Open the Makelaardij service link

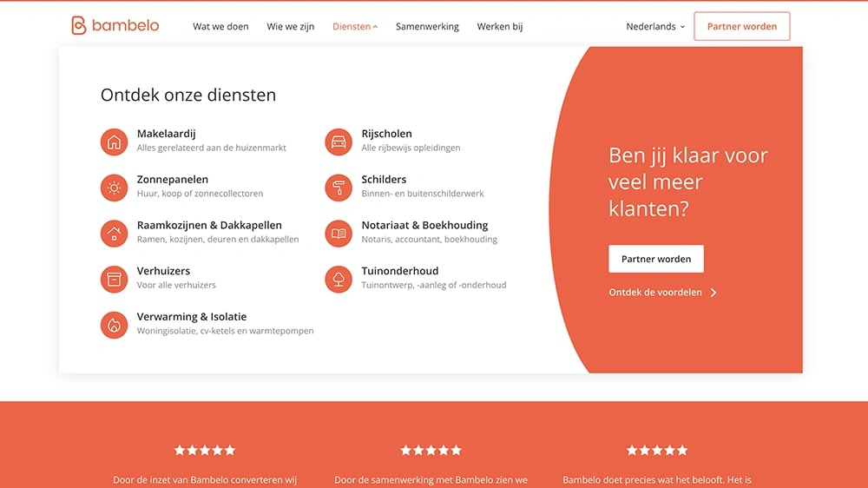166,134
